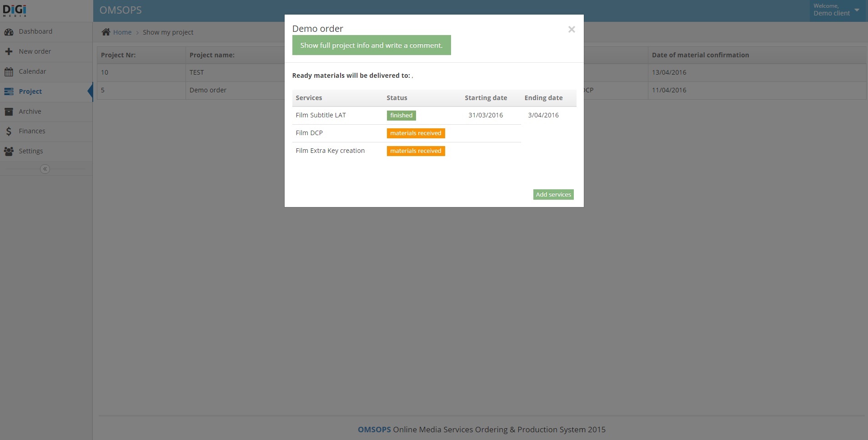Click the Dashboard gauge icon in sidebar
The height and width of the screenshot is (440, 868).
9,32
